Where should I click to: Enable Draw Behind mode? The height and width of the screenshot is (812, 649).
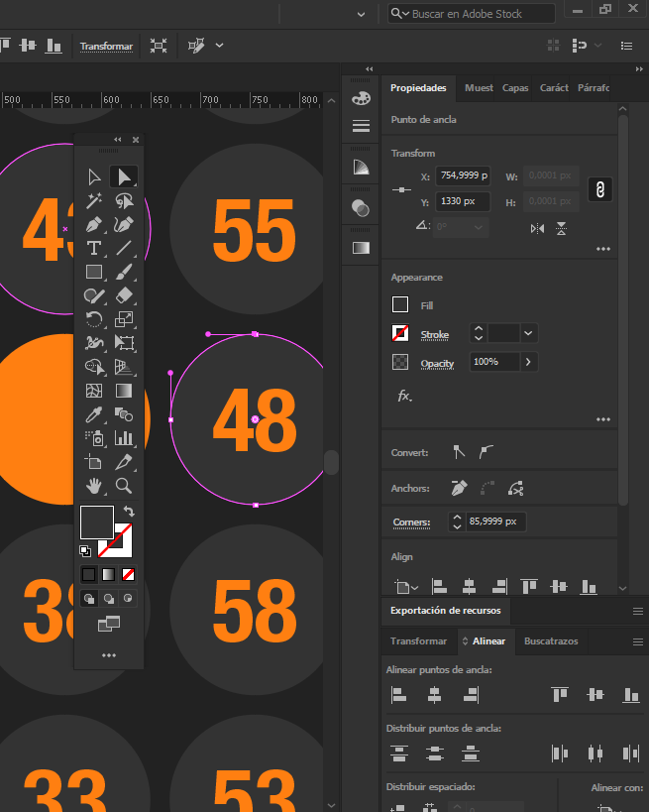tap(109, 599)
